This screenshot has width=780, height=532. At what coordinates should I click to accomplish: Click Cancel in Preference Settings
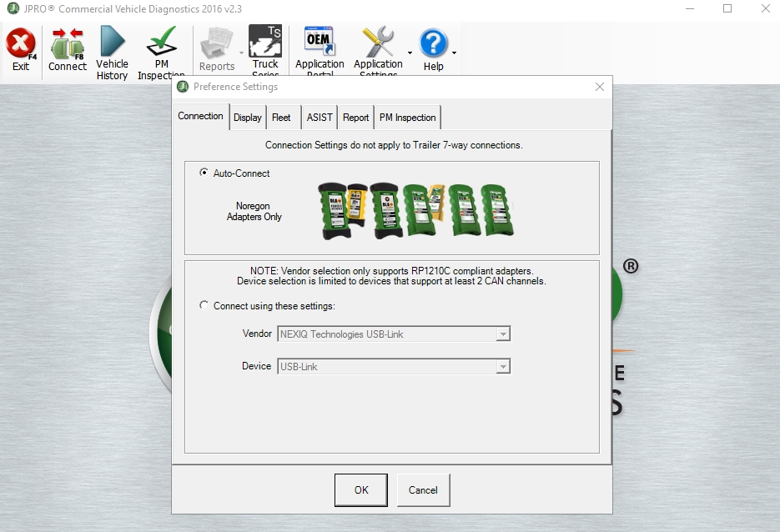pyautogui.click(x=423, y=489)
